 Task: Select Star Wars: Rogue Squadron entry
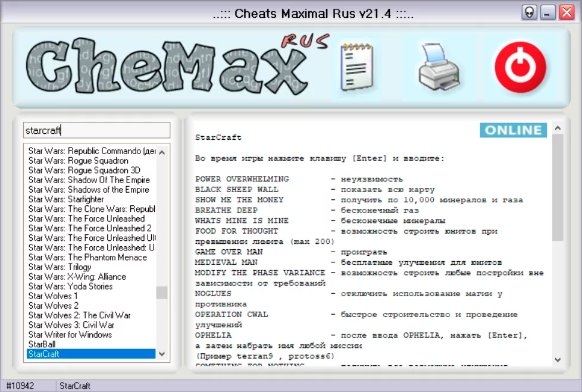pyautogui.click(x=91, y=161)
